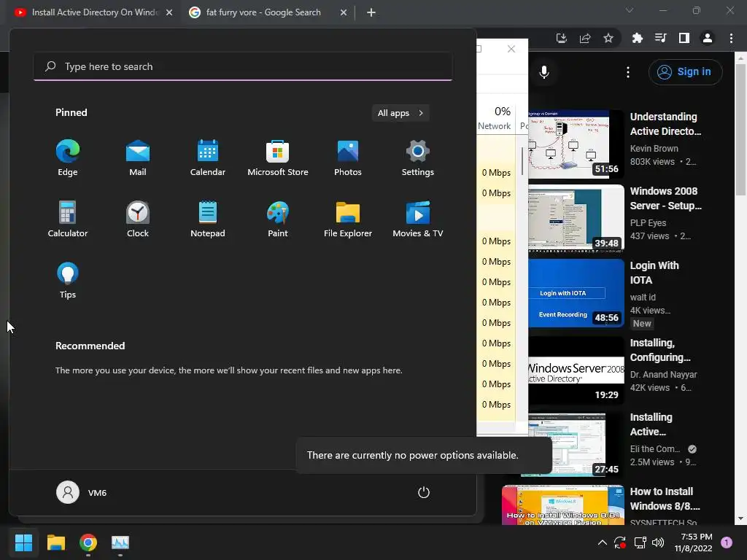Toggle Chrome side panel
Screen dimensions: 747x560
tap(684, 38)
